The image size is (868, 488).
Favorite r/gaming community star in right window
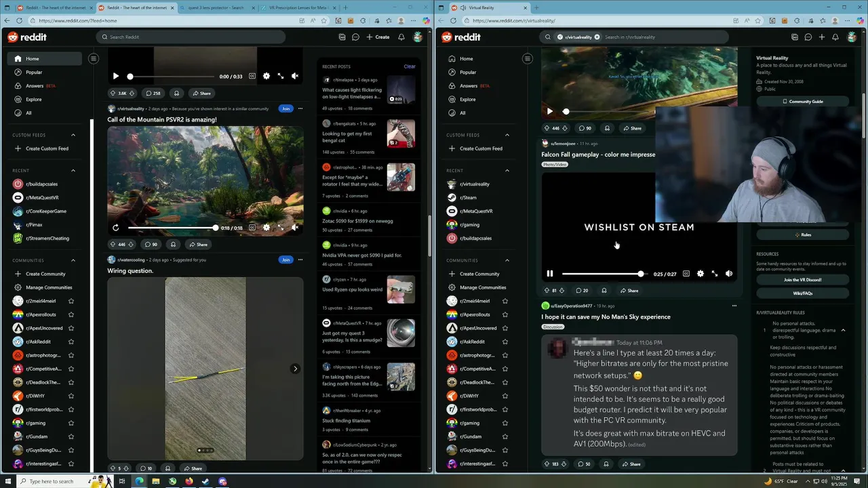pos(505,423)
